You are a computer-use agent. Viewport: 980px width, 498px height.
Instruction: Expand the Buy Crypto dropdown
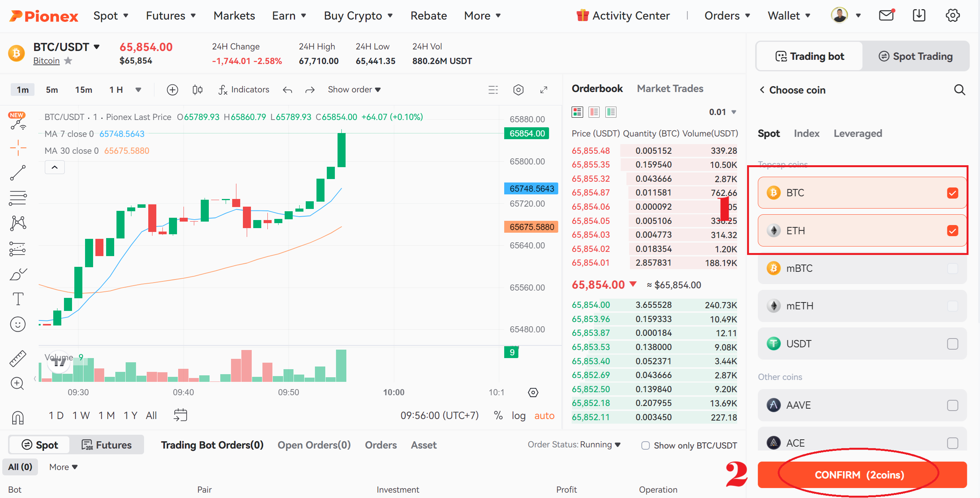(358, 16)
